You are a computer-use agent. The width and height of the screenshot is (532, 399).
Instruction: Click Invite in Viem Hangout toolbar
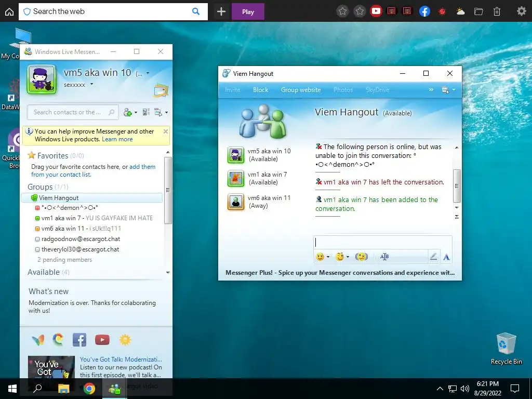tap(232, 90)
